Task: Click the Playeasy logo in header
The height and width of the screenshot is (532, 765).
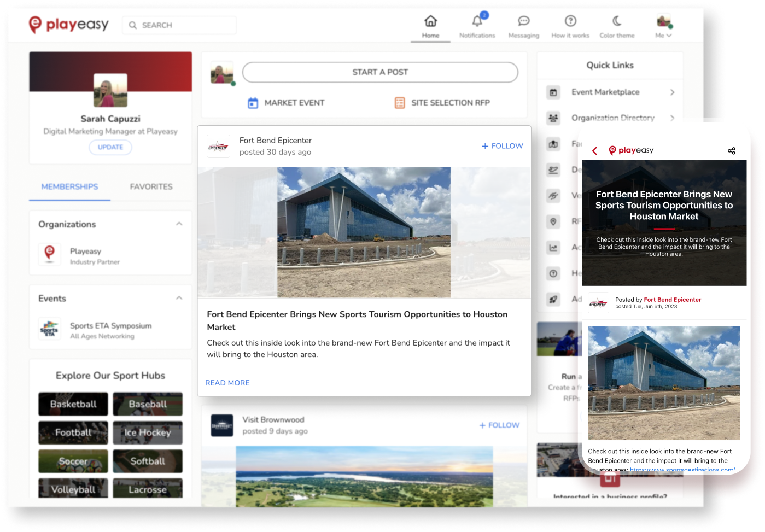Action: tap(68, 25)
